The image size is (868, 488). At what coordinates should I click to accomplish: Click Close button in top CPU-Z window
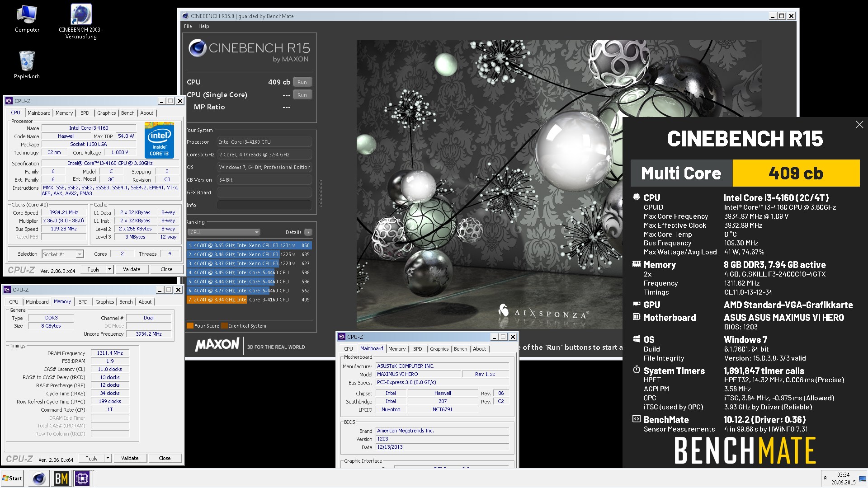(x=166, y=269)
